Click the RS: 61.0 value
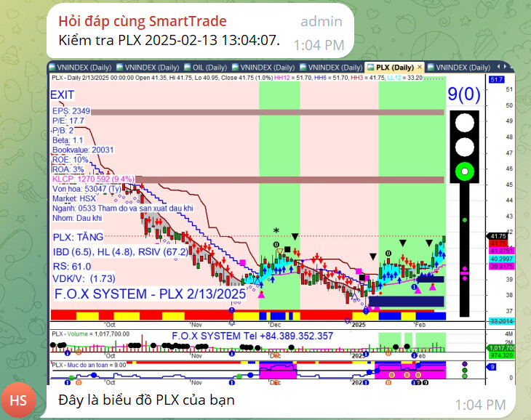Image resolution: width=531 pixels, height=420 pixels. point(72,267)
